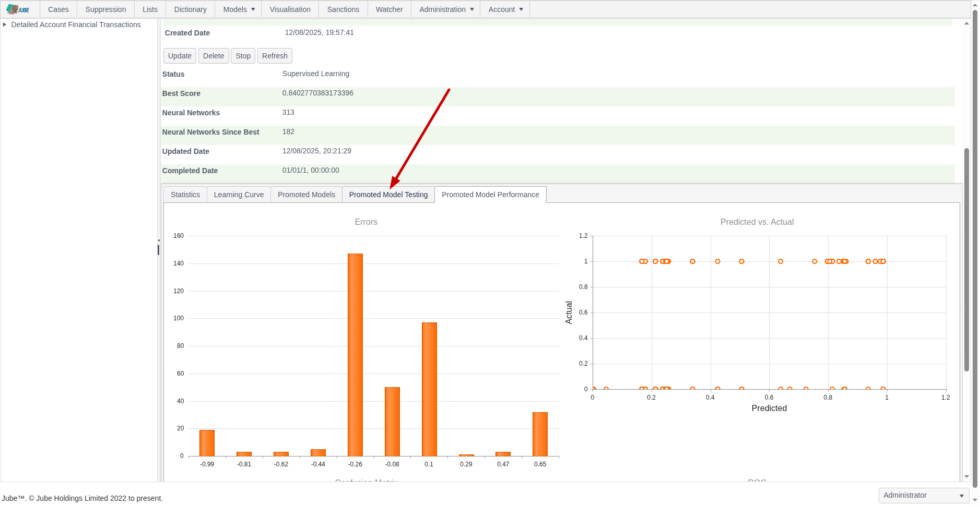Click the Predicted vs. Actual chart title
This screenshot has width=980, height=505.
[x=757, y=222]
